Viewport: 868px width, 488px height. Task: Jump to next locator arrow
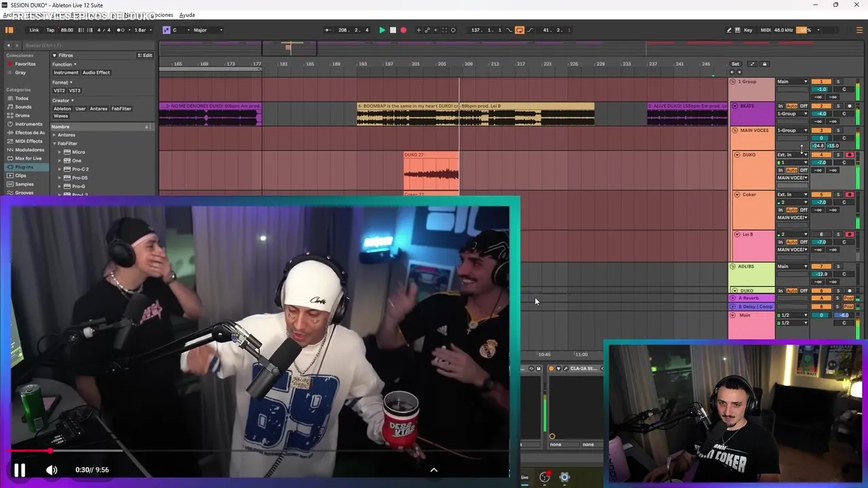(738, 72)
